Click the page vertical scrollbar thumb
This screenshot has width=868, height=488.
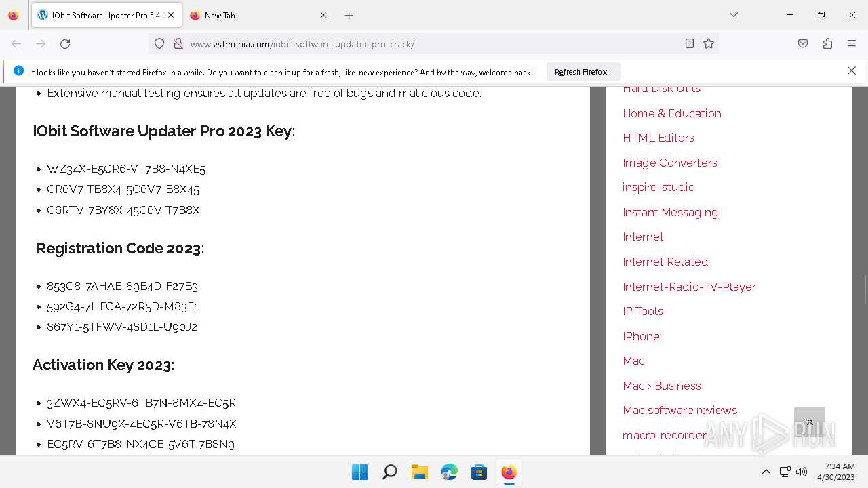865,290
